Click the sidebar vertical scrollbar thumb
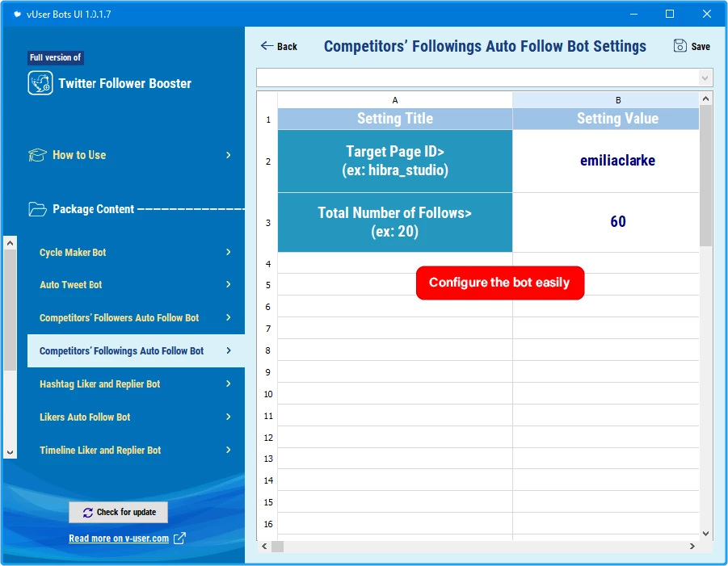The image size is (728, 566). 11,310
